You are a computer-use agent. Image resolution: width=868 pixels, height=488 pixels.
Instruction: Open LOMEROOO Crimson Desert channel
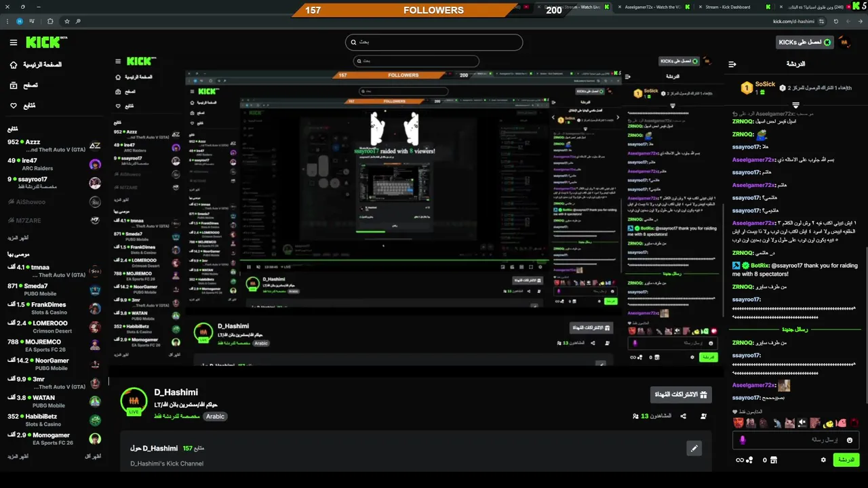pos(54,327)
